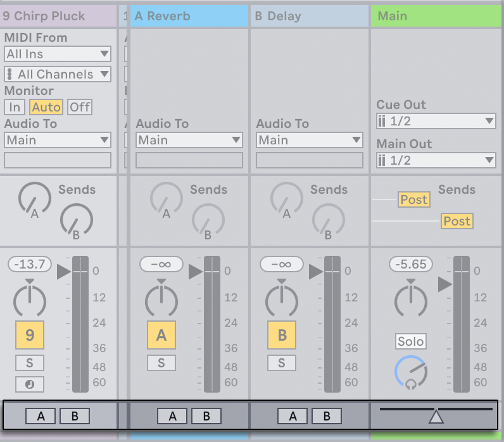Image resolution: width=504 pixels, height=442 pixels.
Task: Click the -∞ volume value on A Reverb
Action: (161, 264)
